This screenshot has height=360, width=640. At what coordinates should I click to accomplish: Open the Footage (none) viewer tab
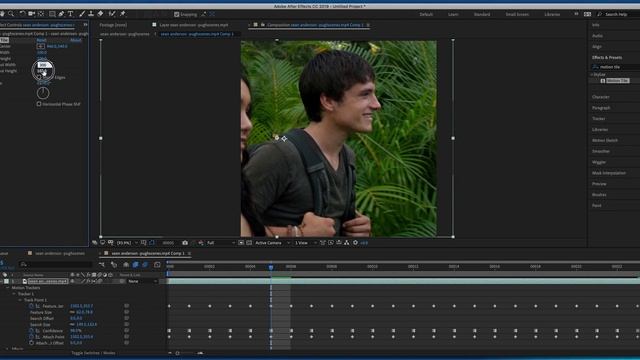click(x=113, y=25)
